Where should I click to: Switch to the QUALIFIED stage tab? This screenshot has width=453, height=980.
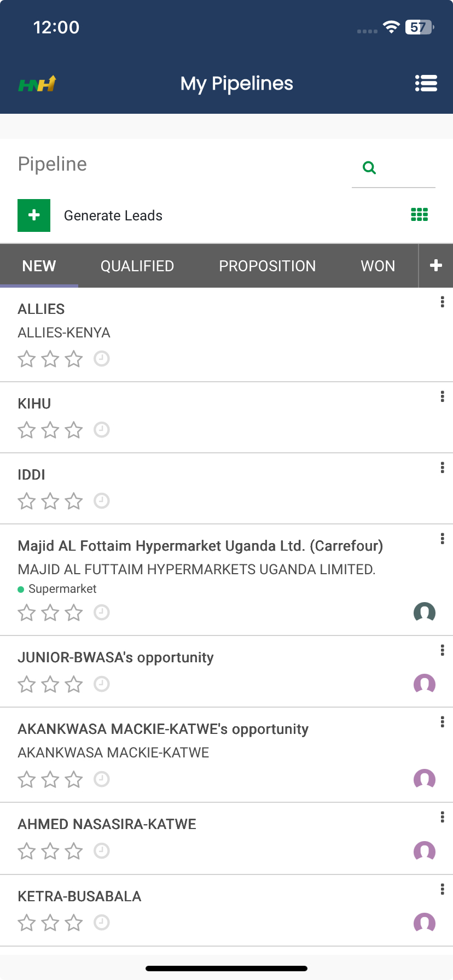click(x=137, y=266)
